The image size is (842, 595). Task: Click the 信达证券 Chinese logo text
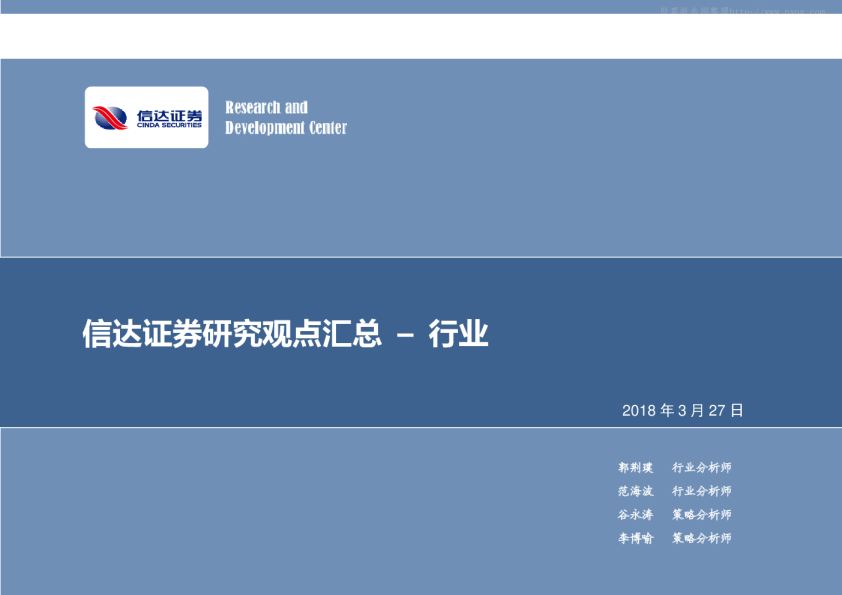(x=169, y=115)
